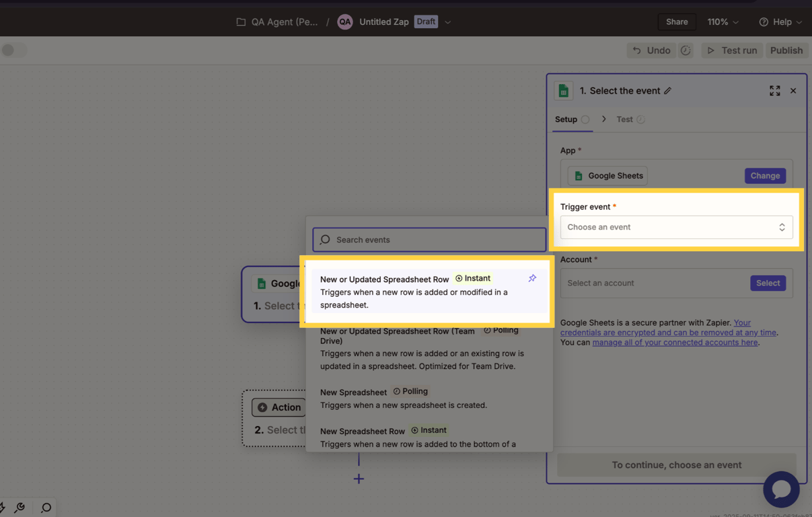Click the Search events field
812x517 pixels.
click(429, 240)
